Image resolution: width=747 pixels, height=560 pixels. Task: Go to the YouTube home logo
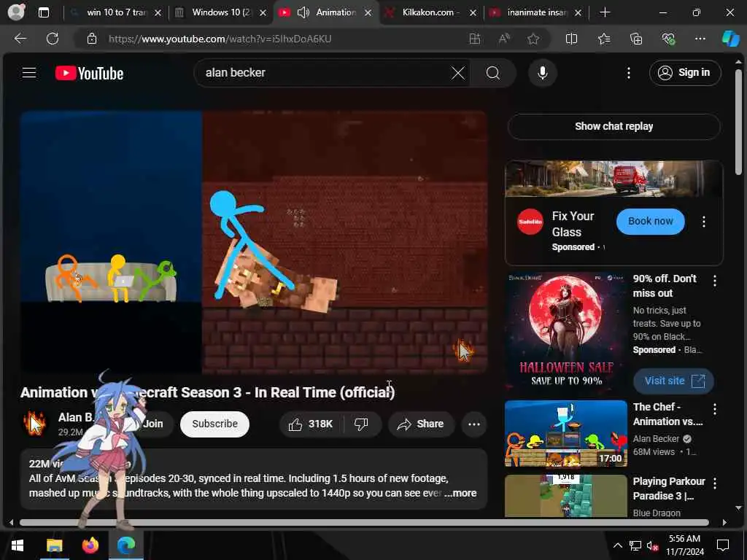[x=89, y=73]
